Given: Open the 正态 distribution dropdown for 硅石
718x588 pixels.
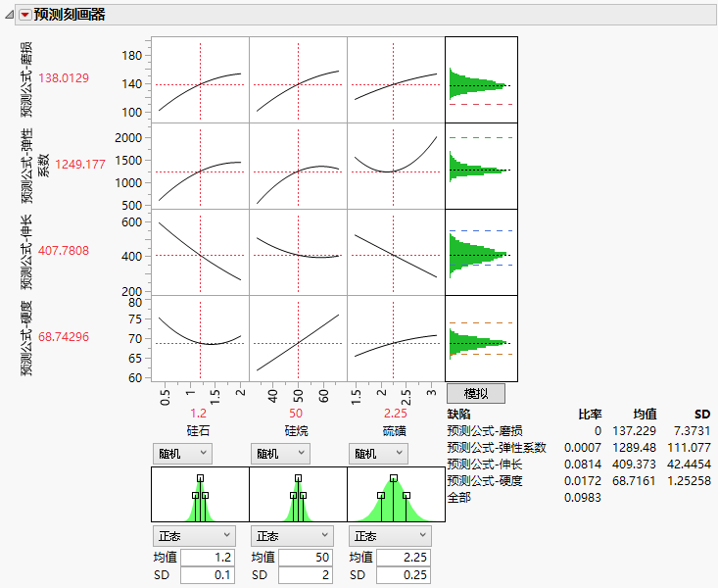Looking at the screenshot, I should [194, 536].
